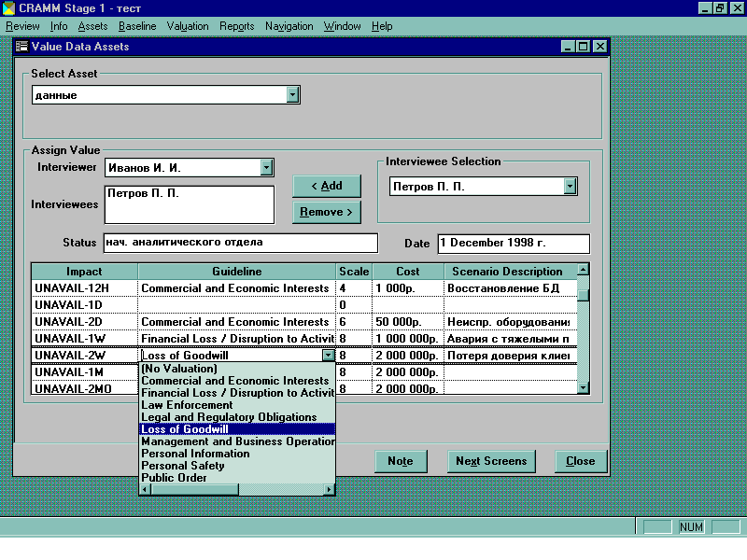Click the Восстановление БД scenario cell
This screenshot has height=560, width=747.
point(510,288)
